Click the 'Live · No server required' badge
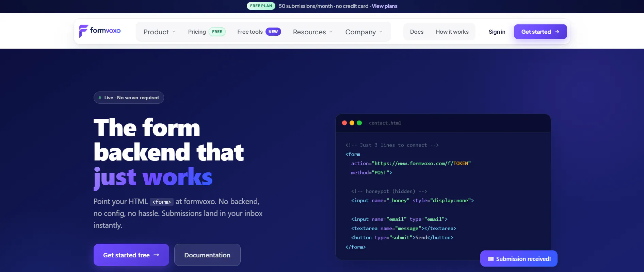Image resolution: width=644 pixels, height=272 pixels. (x=129, y=98)
